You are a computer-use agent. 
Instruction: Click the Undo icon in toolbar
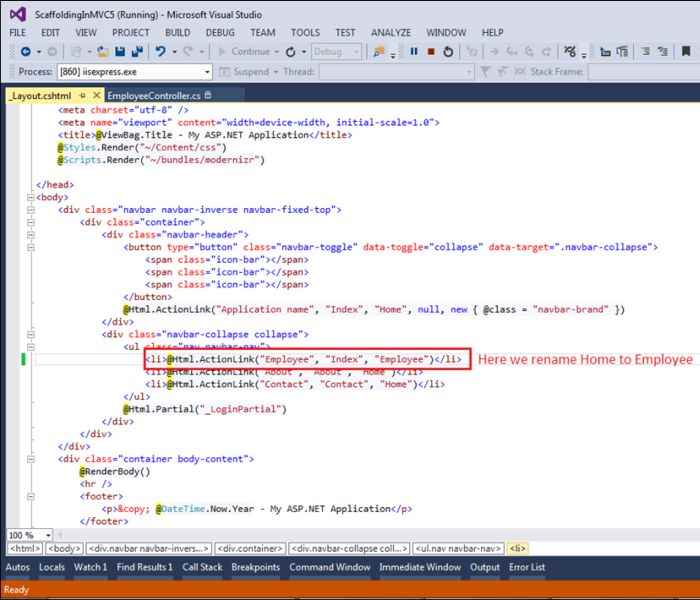click(x=160, y=51)
